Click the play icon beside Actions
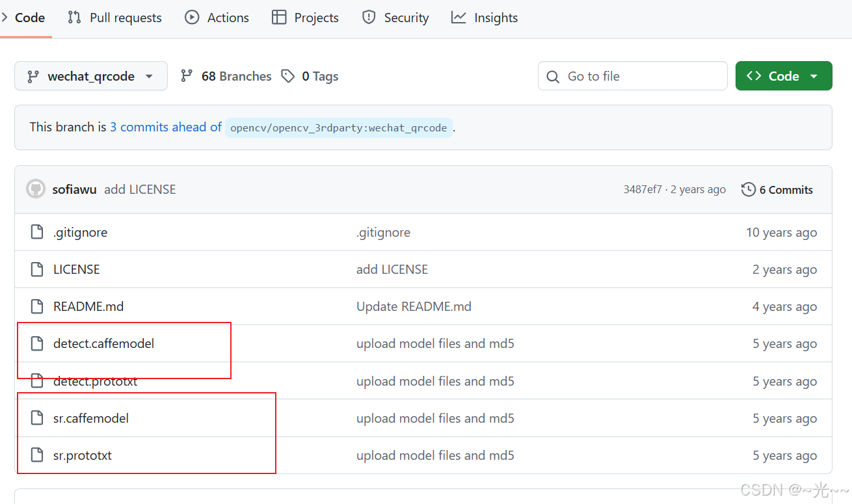Image resolution: width=852 pixels, height=504 pixels. pyautogui.click(x=192, y=18)
